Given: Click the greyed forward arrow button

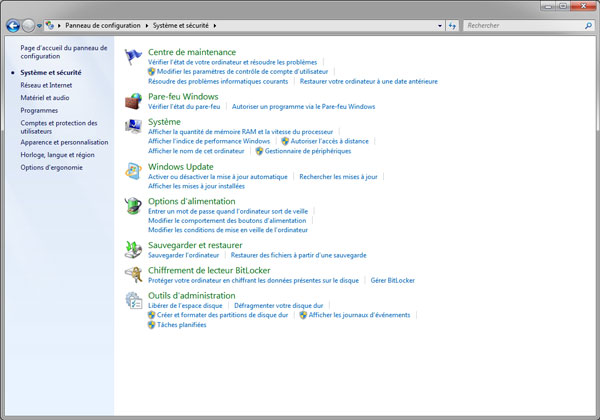Looking at the screenshot, I should 28,26.
